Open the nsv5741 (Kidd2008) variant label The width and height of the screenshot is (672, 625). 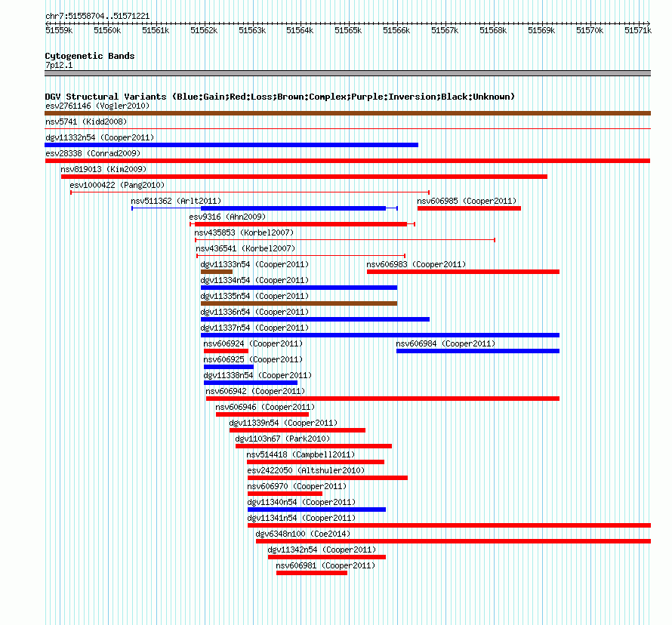86,122
